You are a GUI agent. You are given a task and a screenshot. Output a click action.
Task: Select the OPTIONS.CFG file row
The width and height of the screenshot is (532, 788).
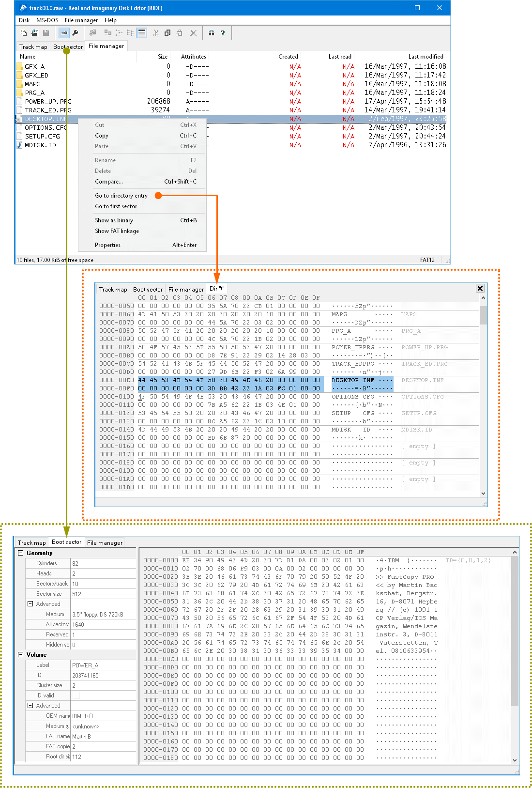click(231, 127)
